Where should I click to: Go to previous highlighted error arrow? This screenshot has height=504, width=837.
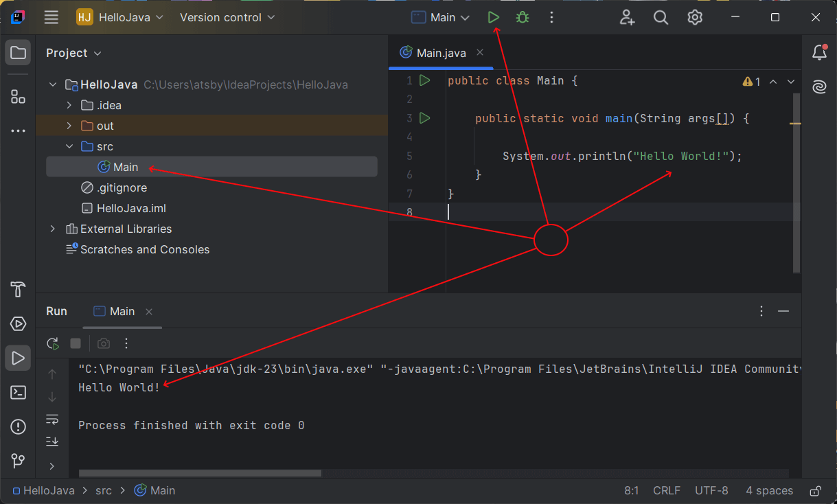tap(773, 82)
